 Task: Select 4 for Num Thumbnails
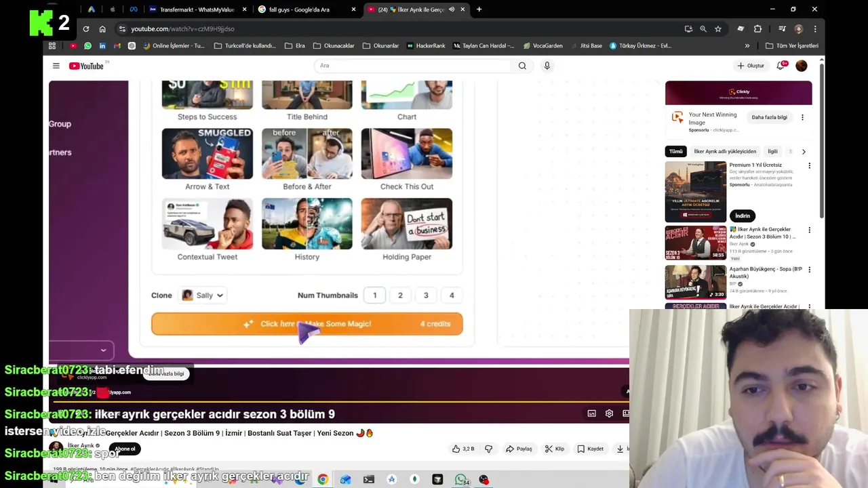pyautogui.click(x=452, y=296)
